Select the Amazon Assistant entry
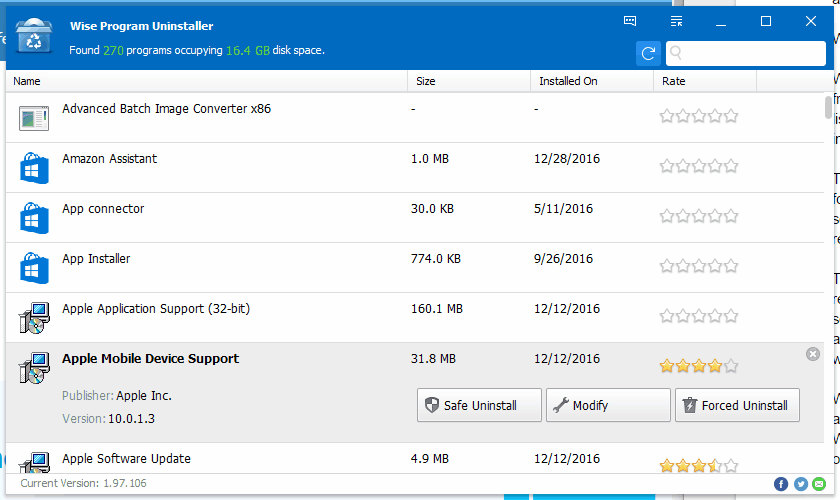This screenshot has height=500, width=840. [415, 167]
